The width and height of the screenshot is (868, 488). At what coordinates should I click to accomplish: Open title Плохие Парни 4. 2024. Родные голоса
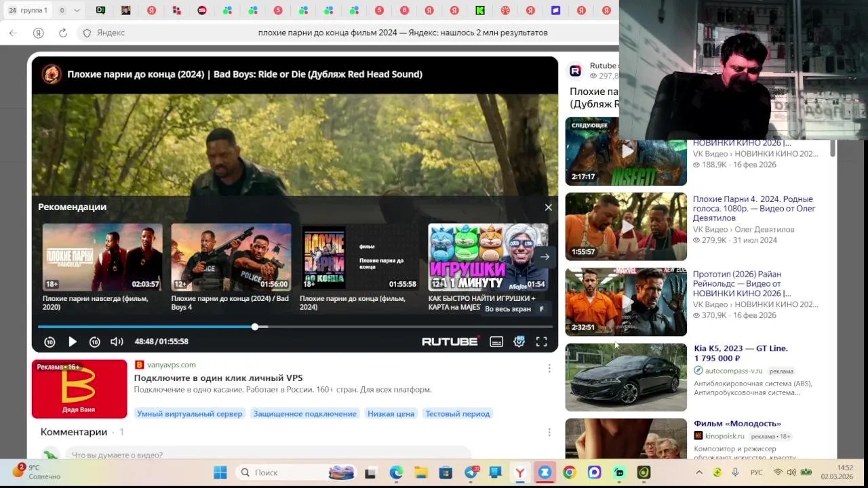754,209
